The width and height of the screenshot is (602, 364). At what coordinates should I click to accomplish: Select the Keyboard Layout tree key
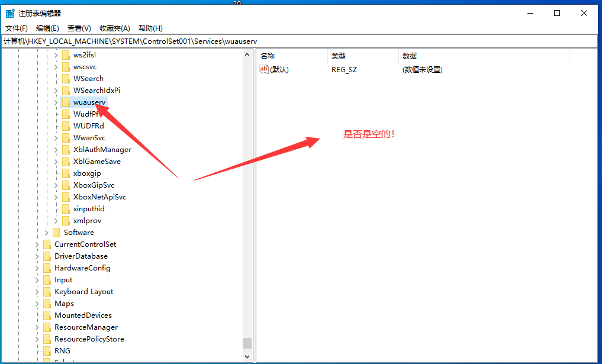click(83, 292)
